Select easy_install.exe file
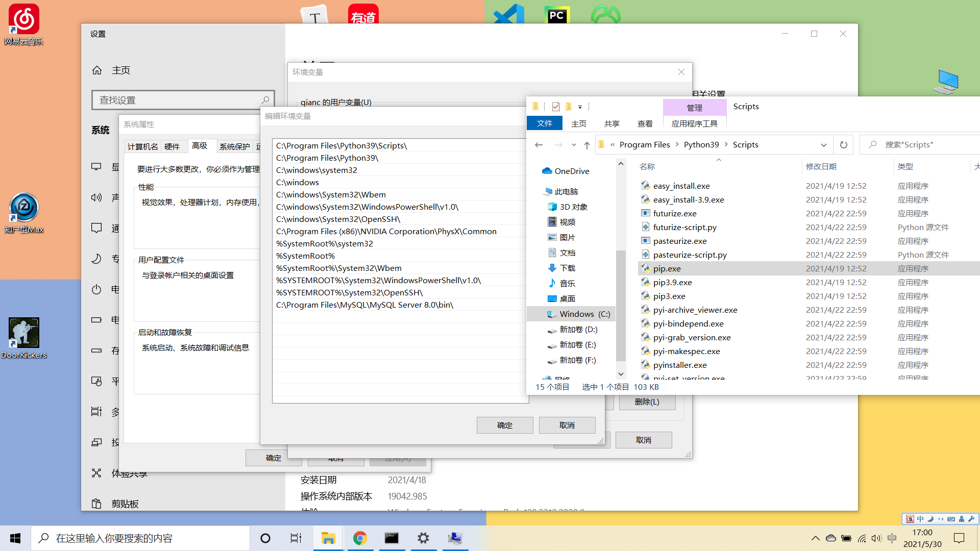This screenshot has width=980, height=551. tap(681, 186)
